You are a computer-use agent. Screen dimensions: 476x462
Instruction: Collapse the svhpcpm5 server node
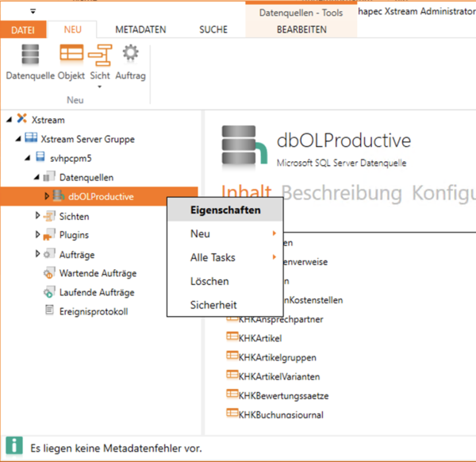[x=27, y=158]
